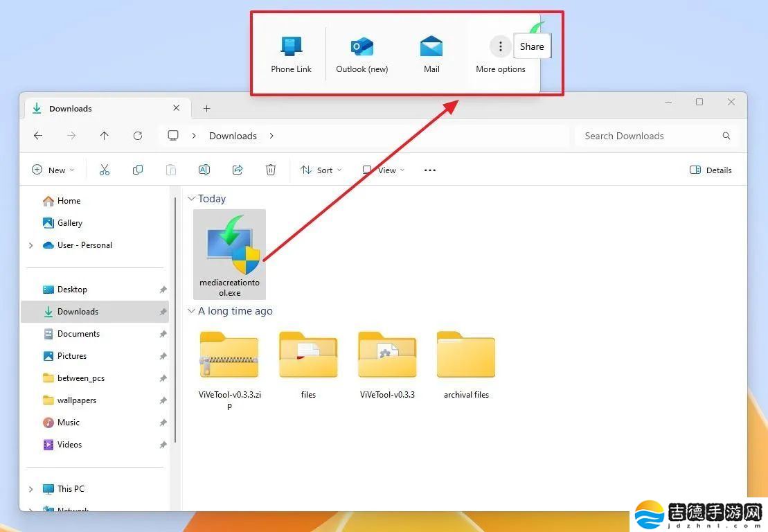Viewport: 768px width, 532px height.
Task: Open the See more menu
Action: tap(430, 170)
